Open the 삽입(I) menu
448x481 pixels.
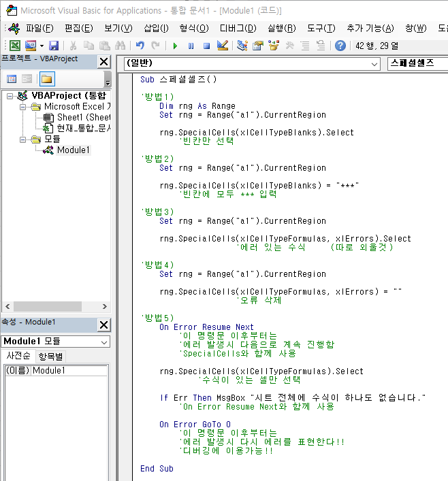point(156,28)
